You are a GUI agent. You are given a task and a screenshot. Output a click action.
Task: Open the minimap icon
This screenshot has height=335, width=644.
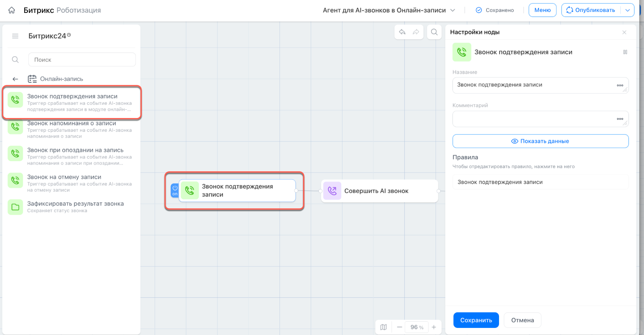(x=383, y=327)
